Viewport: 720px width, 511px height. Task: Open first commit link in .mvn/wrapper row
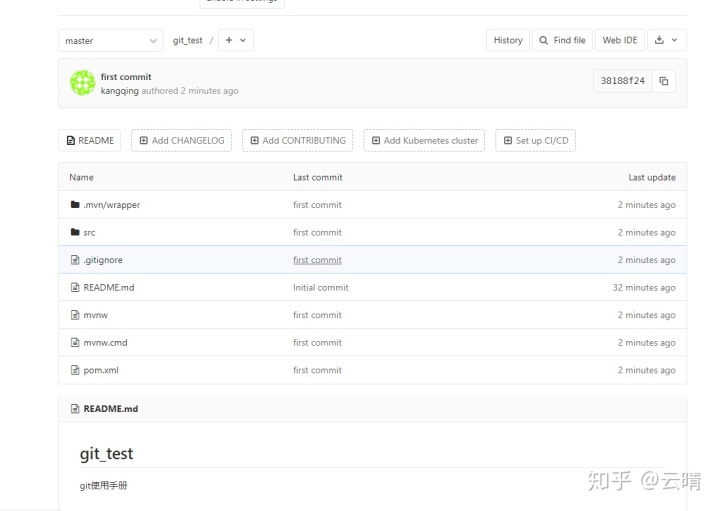[317, 205]
